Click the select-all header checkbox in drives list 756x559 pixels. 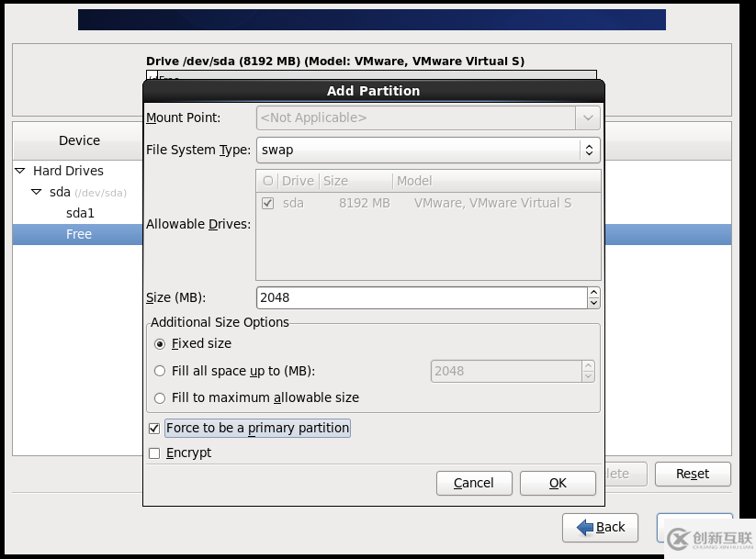[x=268, y=181]
